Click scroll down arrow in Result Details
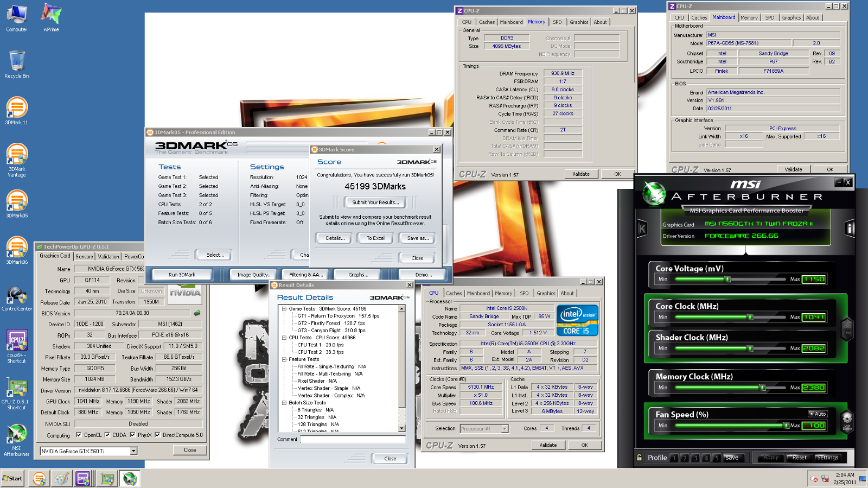868x488 pixels. coord(402,428)
